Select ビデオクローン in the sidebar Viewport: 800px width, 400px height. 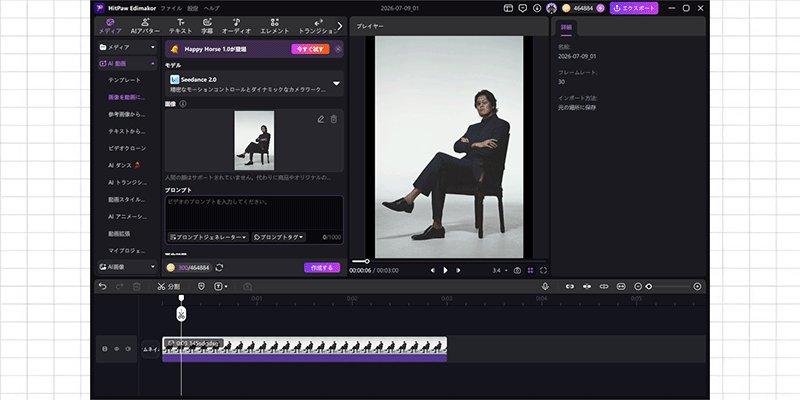click(x=127, y=148)
